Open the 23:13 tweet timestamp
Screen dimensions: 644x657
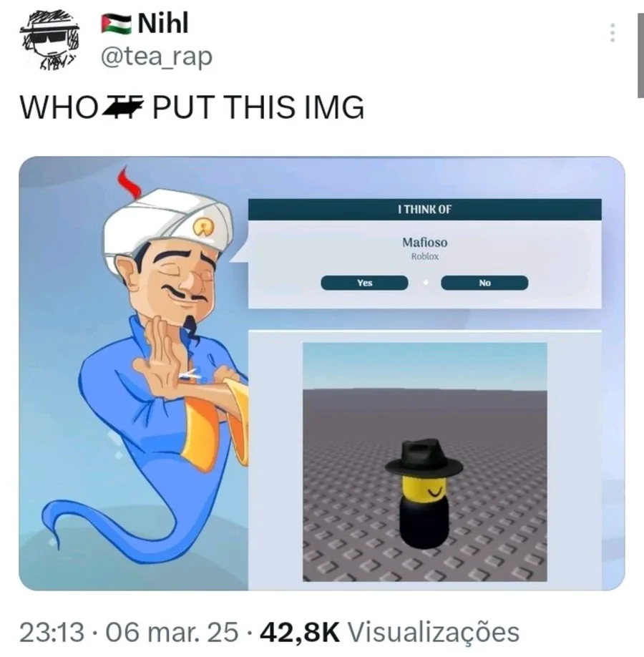(x=52, y=632)
